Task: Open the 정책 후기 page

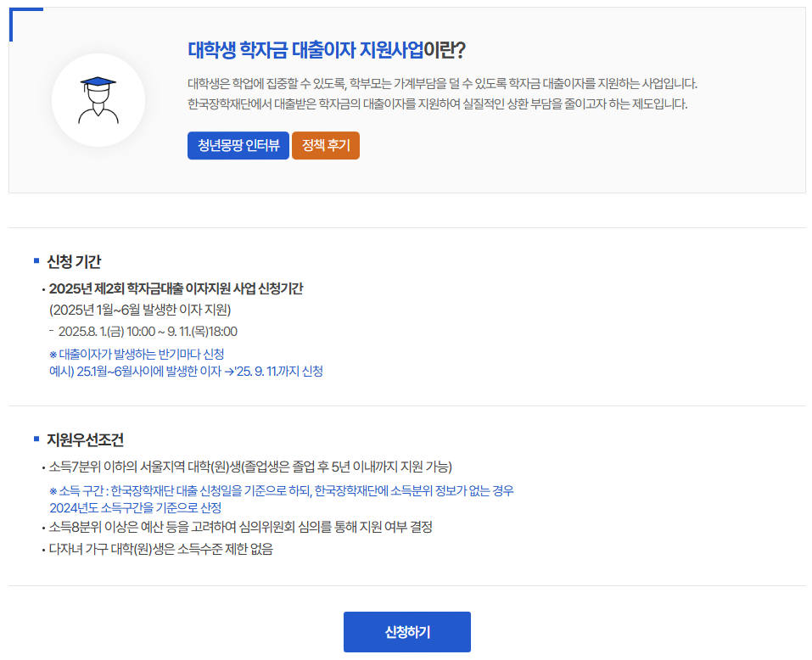Action: (x=326, y=145)
